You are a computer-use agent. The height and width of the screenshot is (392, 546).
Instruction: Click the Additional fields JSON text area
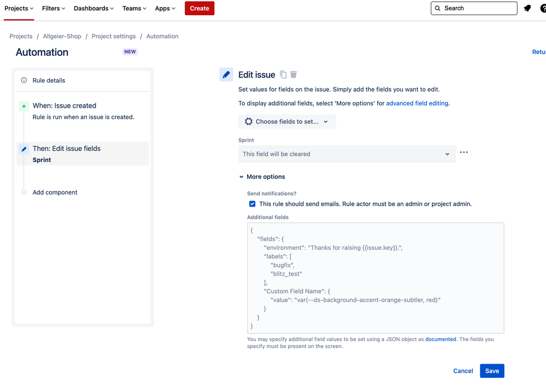[375, 278]
